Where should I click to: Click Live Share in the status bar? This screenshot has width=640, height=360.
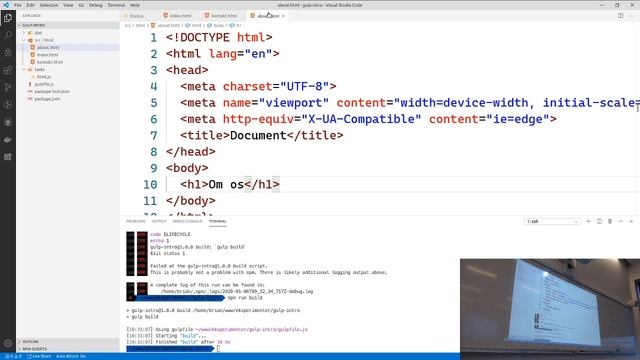pos(39,356)
